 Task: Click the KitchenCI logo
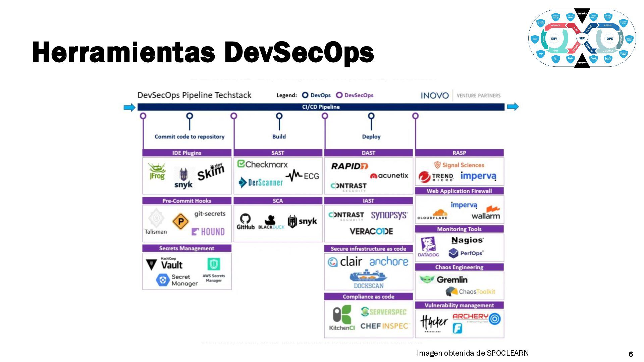click(342, 315)
